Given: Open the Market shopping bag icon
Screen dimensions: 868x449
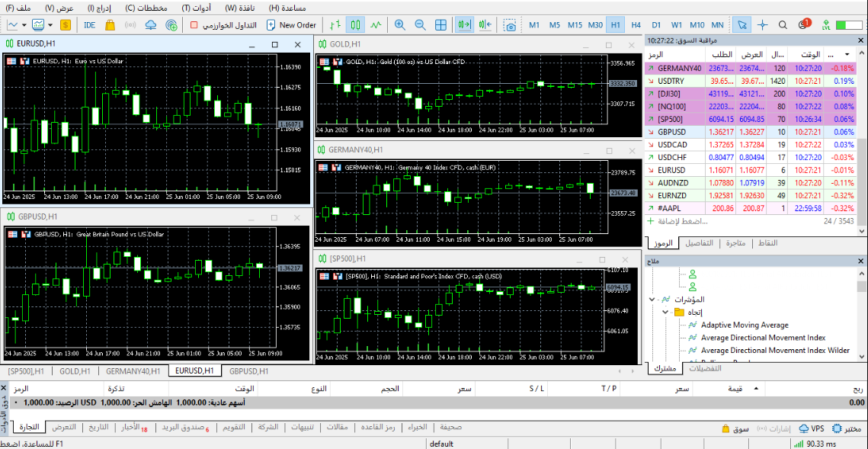Looking at the screenshot, I should 110,25.
